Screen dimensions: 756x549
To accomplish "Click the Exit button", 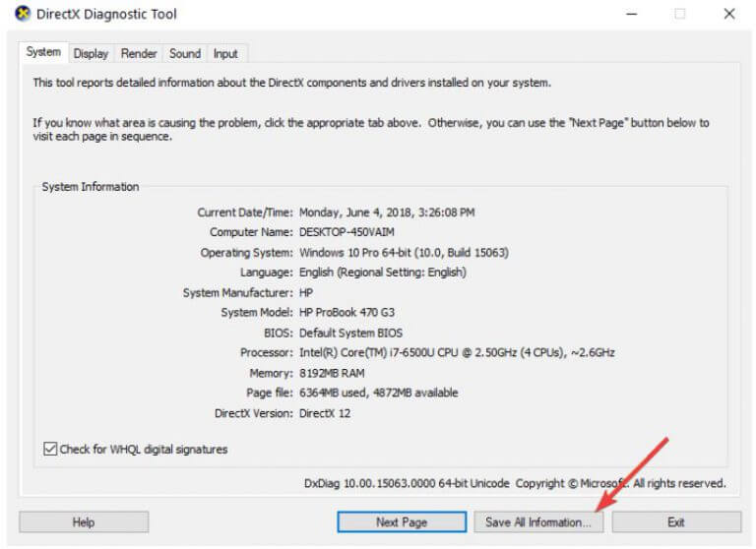I will (x=676, y=522).
